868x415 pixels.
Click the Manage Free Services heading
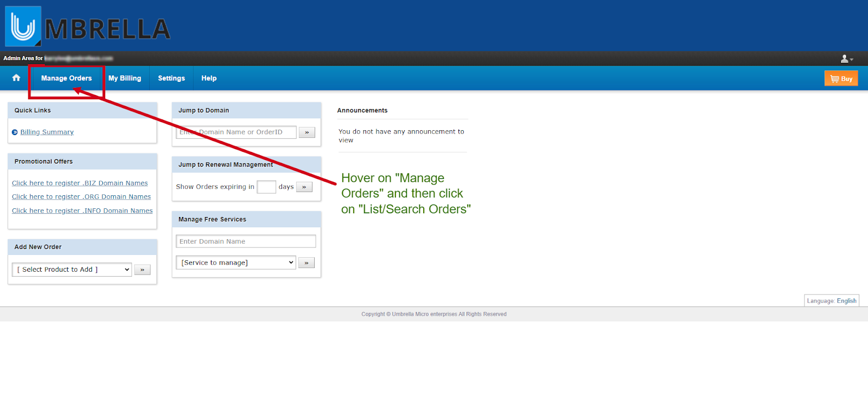pyautogui.click(x=212, y=220)
